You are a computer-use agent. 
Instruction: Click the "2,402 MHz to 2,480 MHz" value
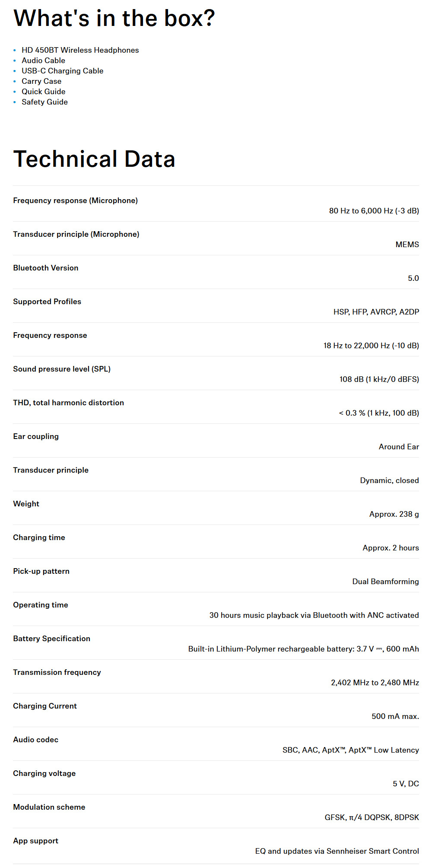[x=375, y=683]
